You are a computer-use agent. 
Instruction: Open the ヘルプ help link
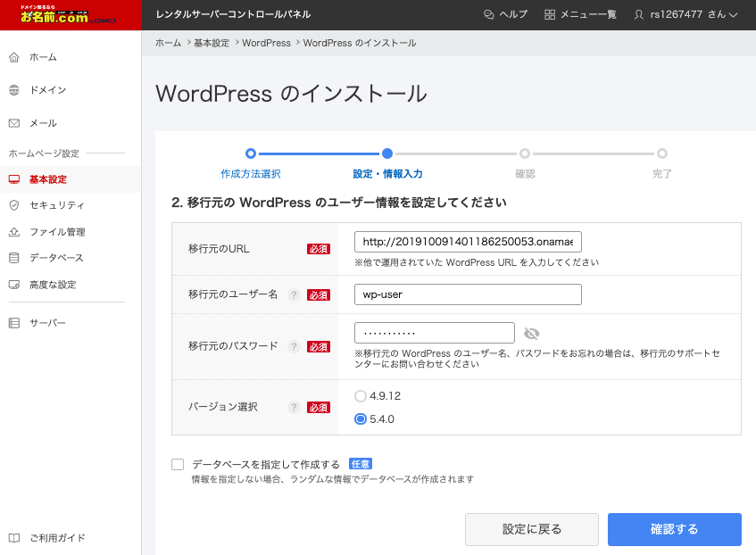tap(505, 14)
